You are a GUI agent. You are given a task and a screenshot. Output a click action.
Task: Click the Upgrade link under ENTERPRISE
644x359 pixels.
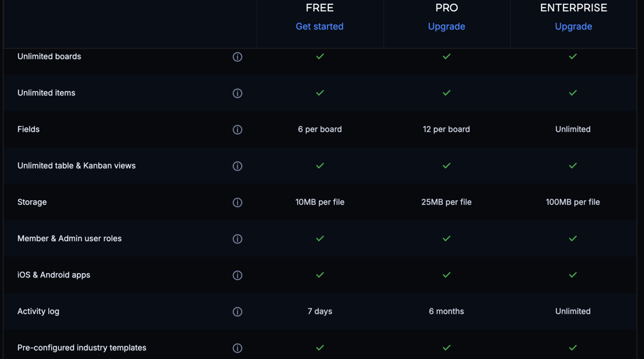click(573, 26)
